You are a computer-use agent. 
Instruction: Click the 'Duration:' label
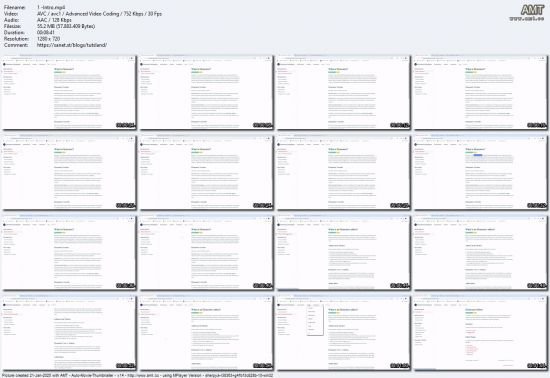14,33
